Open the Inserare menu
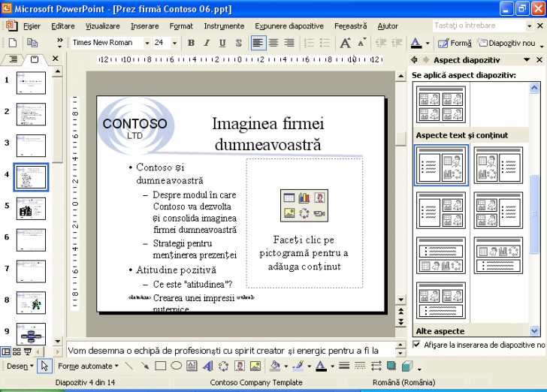Viewport: 547px width, 392px height. pyautogui.click(x=144, y=26)
